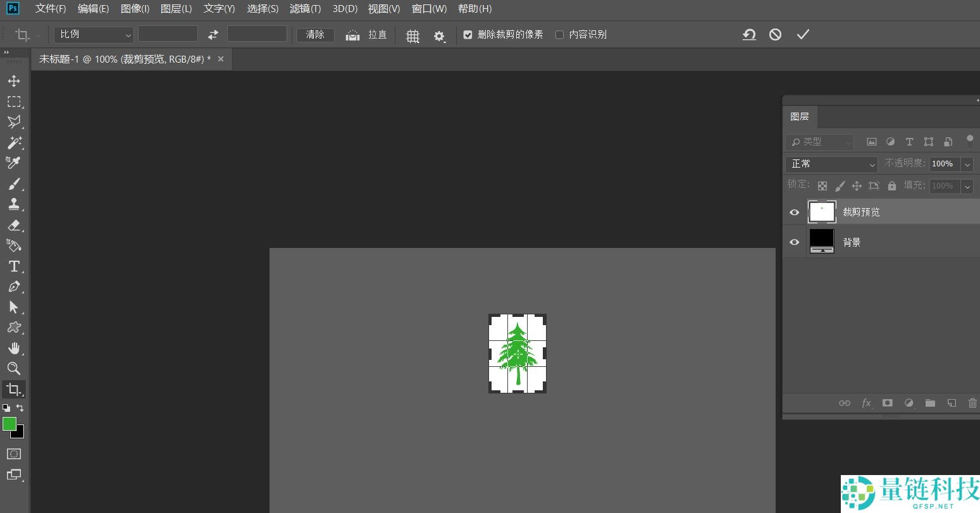Select the Horizontal Type tool
This screenshot has height=513, width=980.
pos(14,266)
